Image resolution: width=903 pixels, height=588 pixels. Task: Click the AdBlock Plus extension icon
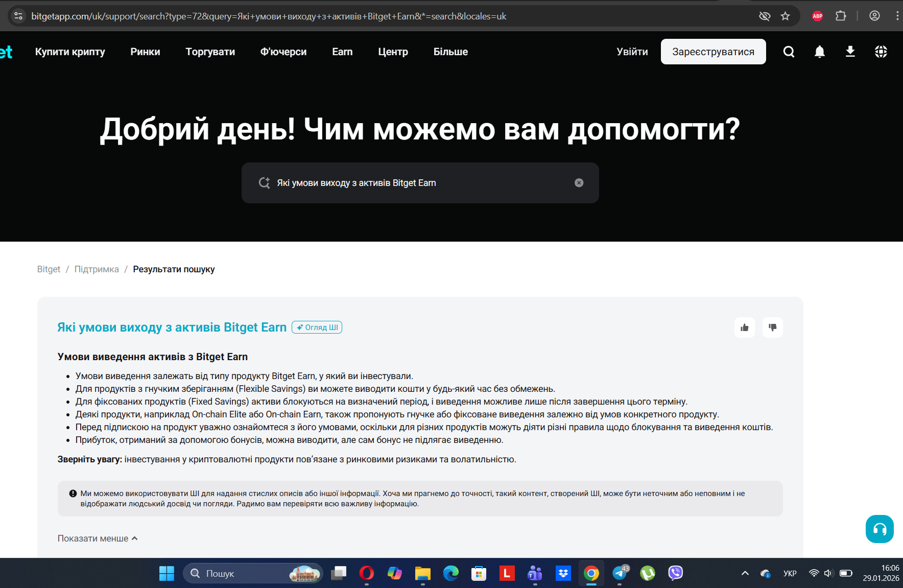[817, 16]
